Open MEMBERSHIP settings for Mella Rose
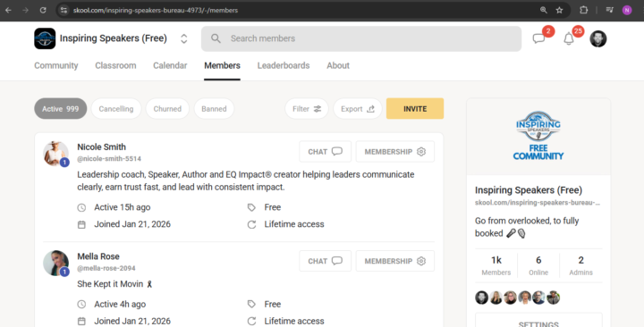 394,261
